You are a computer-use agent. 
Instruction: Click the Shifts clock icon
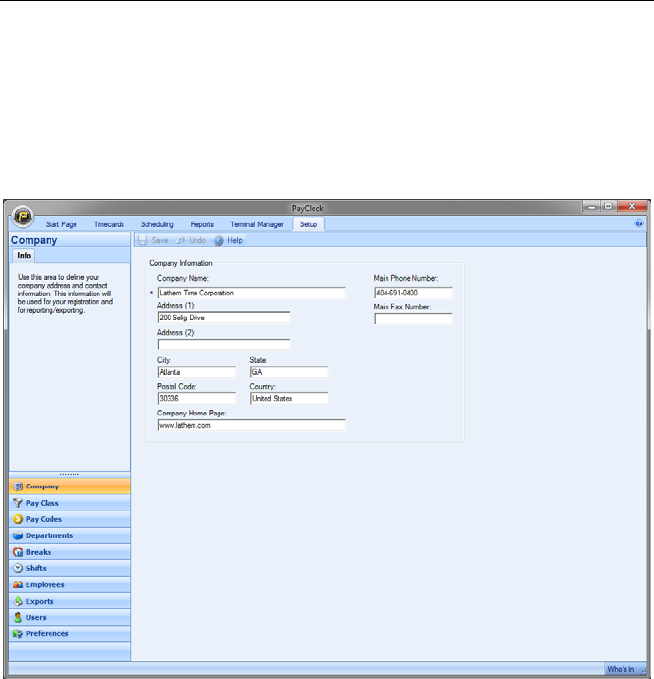[18, 568]
